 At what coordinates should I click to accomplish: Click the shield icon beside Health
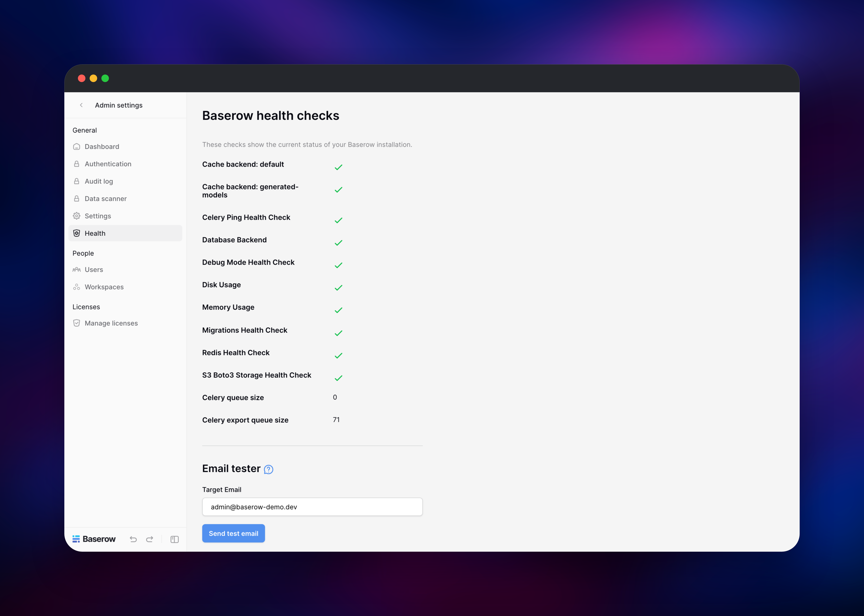[77, 233]
